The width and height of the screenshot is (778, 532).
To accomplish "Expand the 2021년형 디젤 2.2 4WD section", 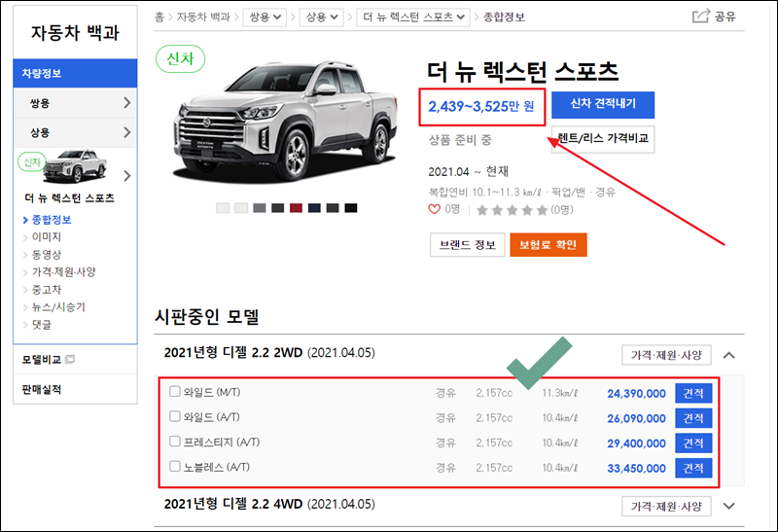I will pyautogui.click(x=728, y=506).
